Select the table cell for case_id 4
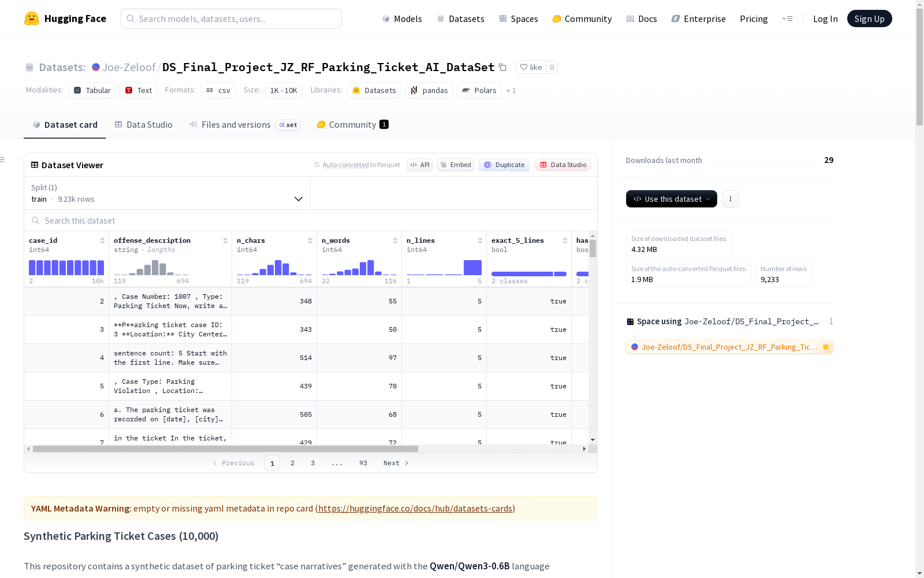 pos(66,358)
